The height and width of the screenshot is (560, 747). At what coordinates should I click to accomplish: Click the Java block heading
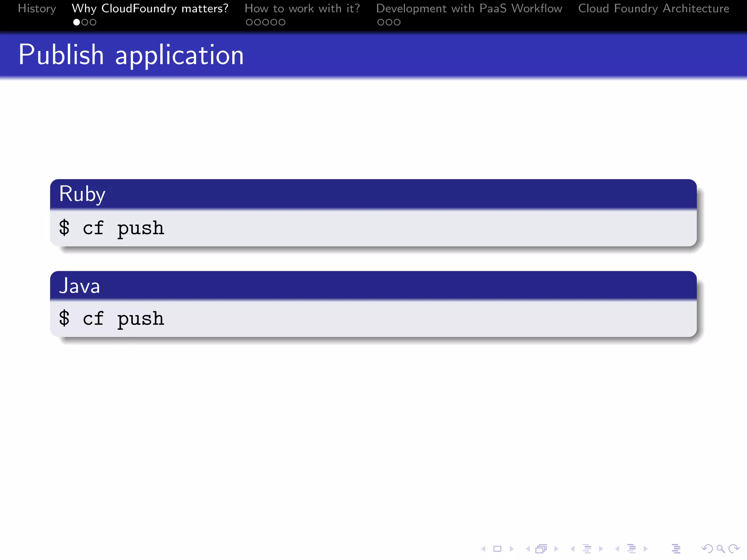click(80, 285)
